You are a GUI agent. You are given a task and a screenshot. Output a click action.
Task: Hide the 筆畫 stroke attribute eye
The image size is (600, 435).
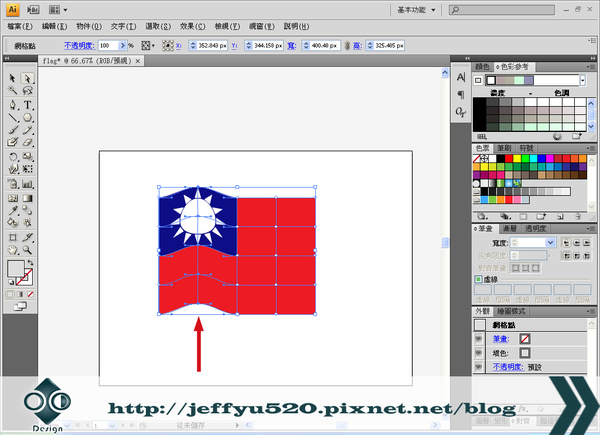(478, 339)
